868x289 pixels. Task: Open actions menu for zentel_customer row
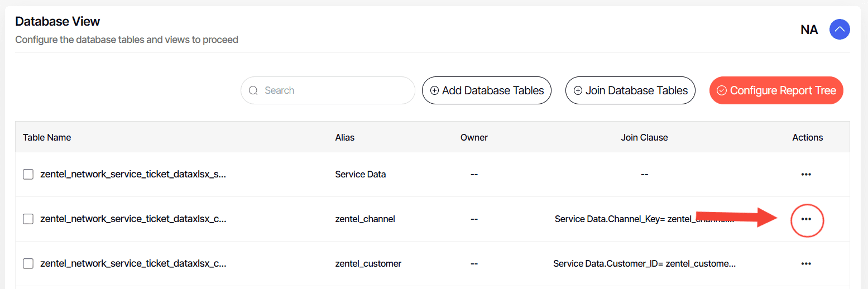click(x=806, y=264)
